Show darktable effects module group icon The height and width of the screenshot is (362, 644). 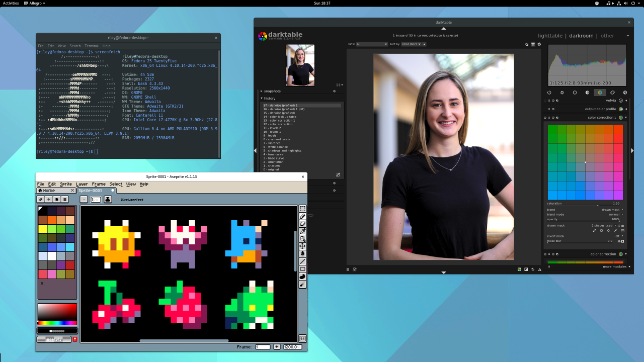click(625, 93)
